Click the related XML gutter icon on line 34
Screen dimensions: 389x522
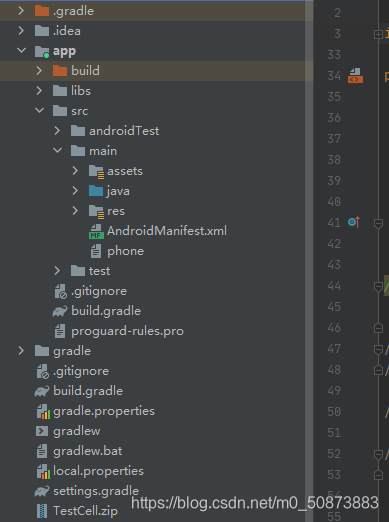355,75
